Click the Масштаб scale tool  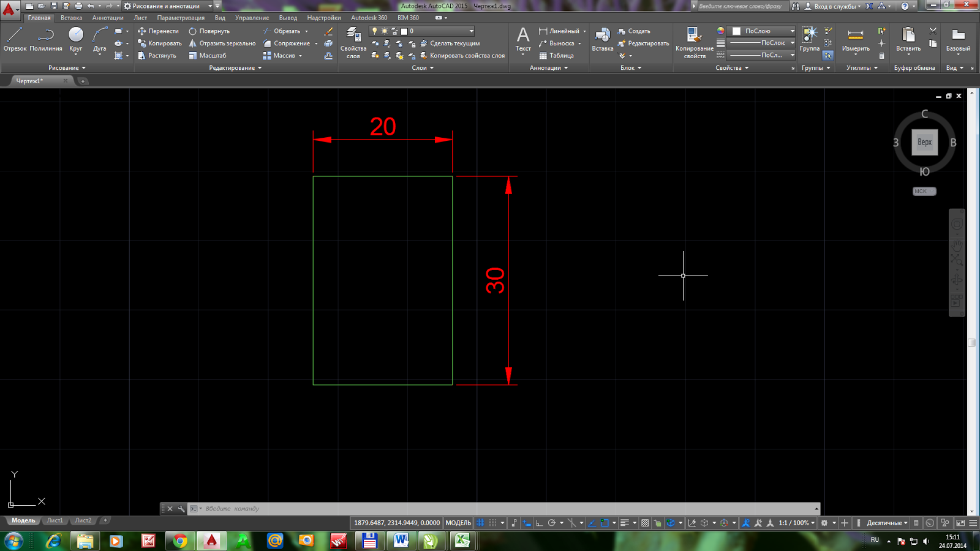point(207,56)
